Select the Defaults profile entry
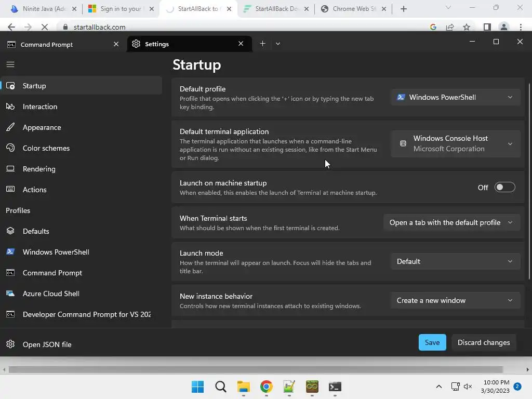The width and height of the screenshot is (532, 399). point(82,231)
